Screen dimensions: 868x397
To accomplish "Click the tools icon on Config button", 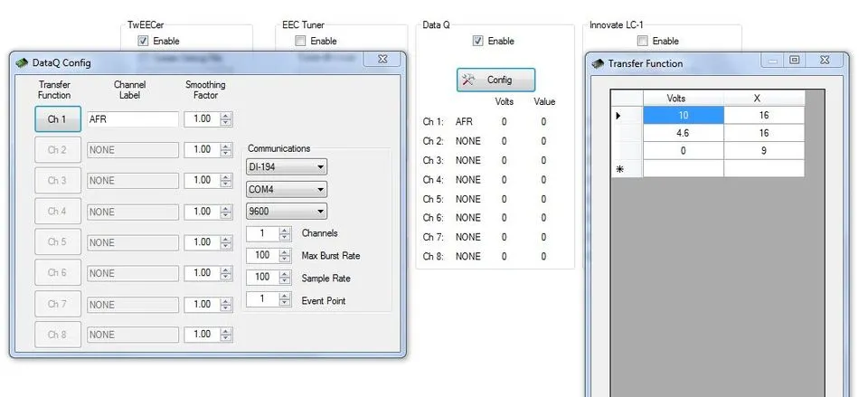I will 468,80.
